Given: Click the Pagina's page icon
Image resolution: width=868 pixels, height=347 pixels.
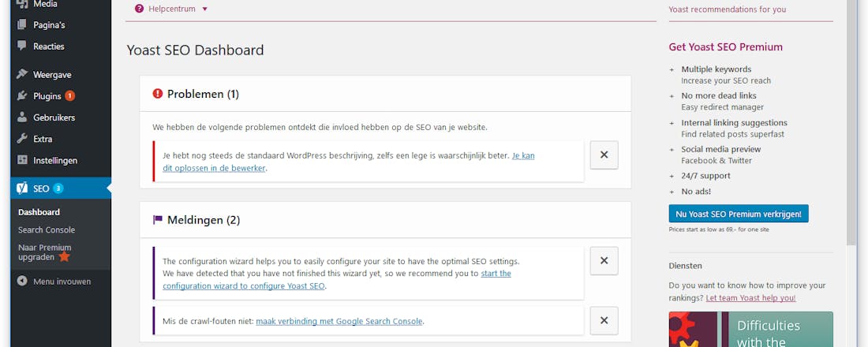Looking at the screenshot, I should pos(22,25).
